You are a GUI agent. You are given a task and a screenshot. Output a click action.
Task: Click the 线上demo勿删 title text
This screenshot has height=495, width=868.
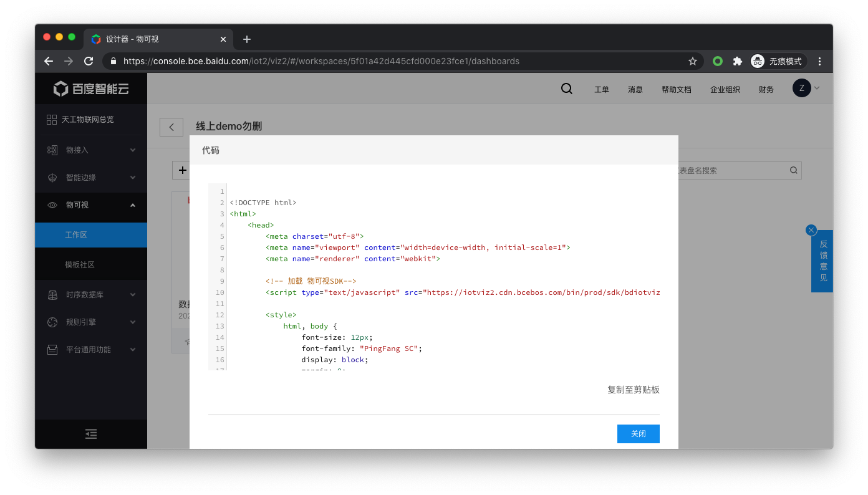(229, 127)
